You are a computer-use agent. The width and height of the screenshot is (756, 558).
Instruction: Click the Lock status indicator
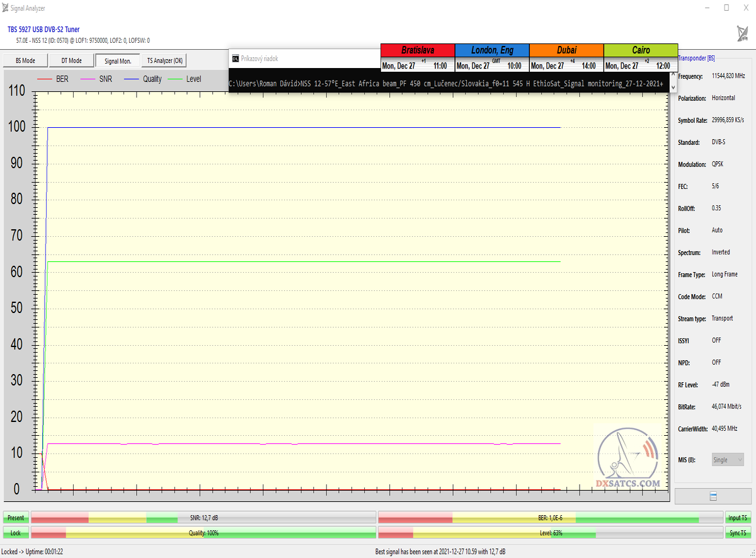(x=16, y=533)
